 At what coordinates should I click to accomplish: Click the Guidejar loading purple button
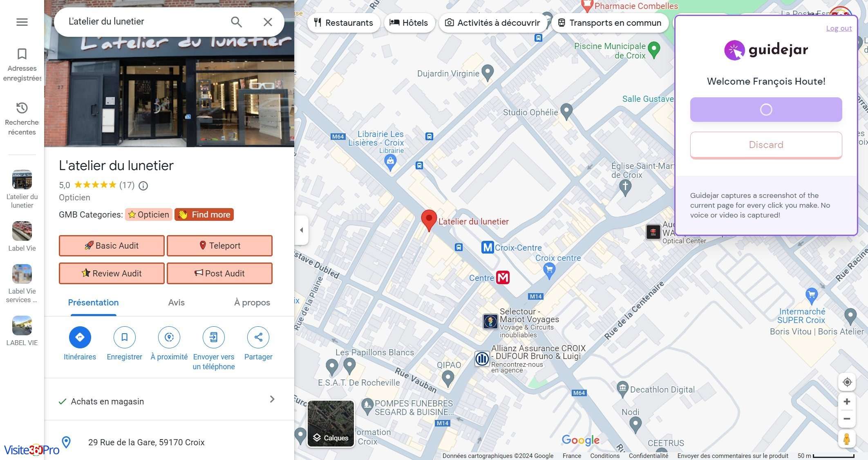pyautogui.click(x=766, y=110)
